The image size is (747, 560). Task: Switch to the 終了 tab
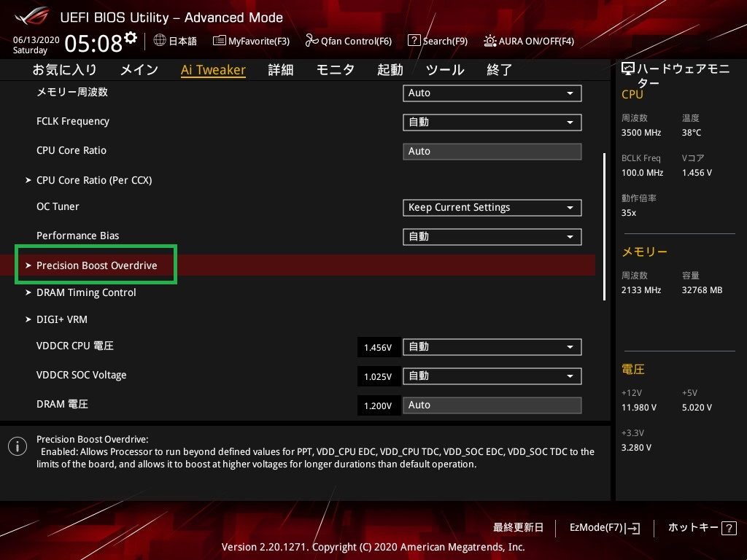[x=499, y=70]
